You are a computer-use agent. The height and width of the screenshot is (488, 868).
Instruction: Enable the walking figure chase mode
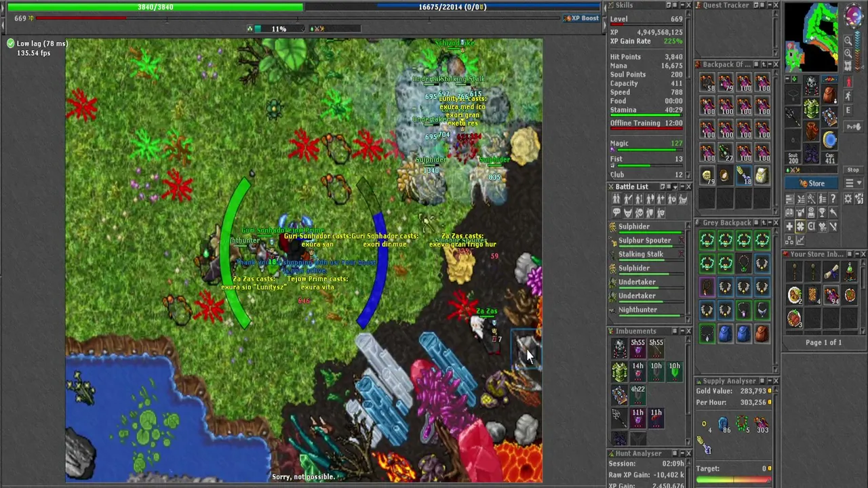848,97
